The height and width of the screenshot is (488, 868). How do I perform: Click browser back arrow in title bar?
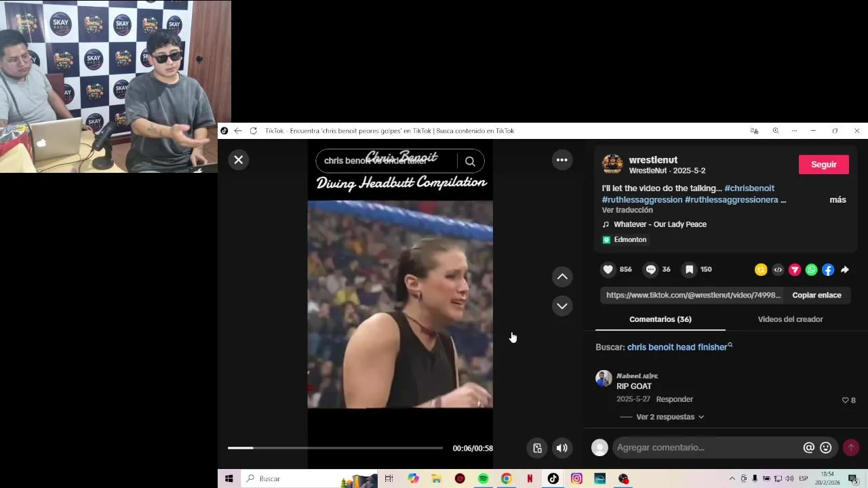click(x=238, y=131)
